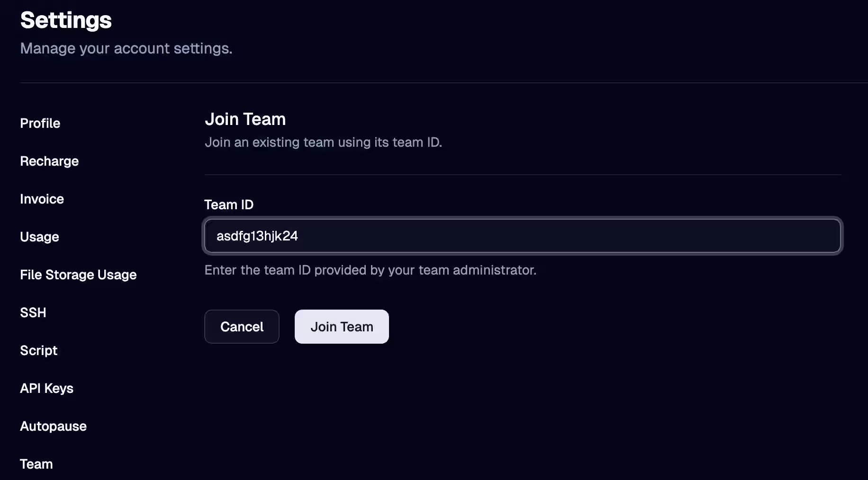Click the account settings subtitle text
Screen dimensions: 868x480
(x=126, y=48)
